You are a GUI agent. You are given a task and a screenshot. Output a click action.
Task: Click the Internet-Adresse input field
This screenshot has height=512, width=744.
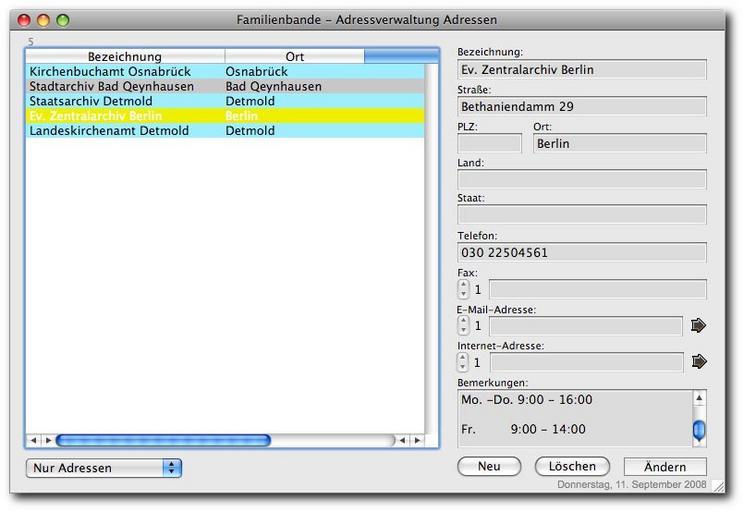pyautogui.click(x=586, y=363)
